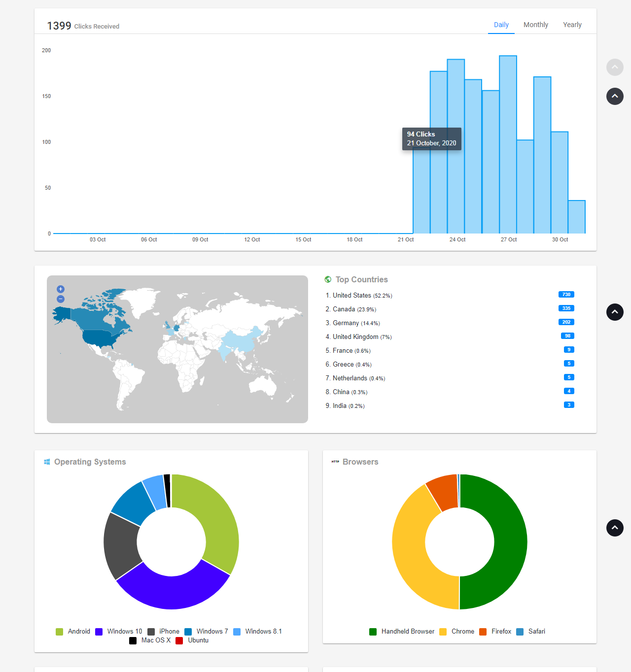Toggle Android in the Operating Systems legend
Image resolution: width=631 pixels, height=672 pixels.
(x=73, y=631)
